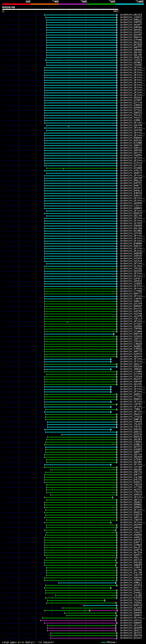The image size is (146, 644).
Task: Select hit label UniRef100_C5LK44
Action: tap(131, 600)
